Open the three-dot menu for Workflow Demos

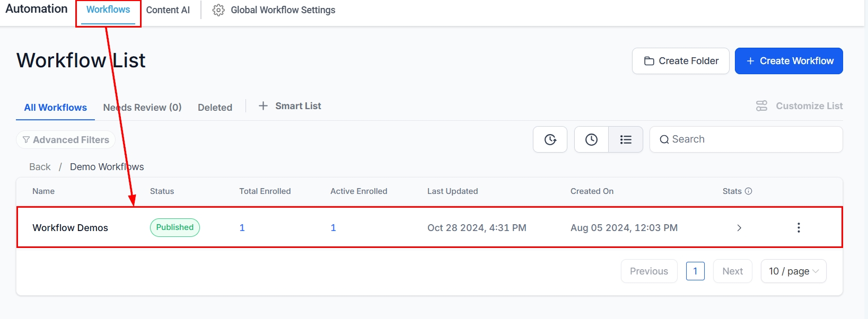pos(799,228)
